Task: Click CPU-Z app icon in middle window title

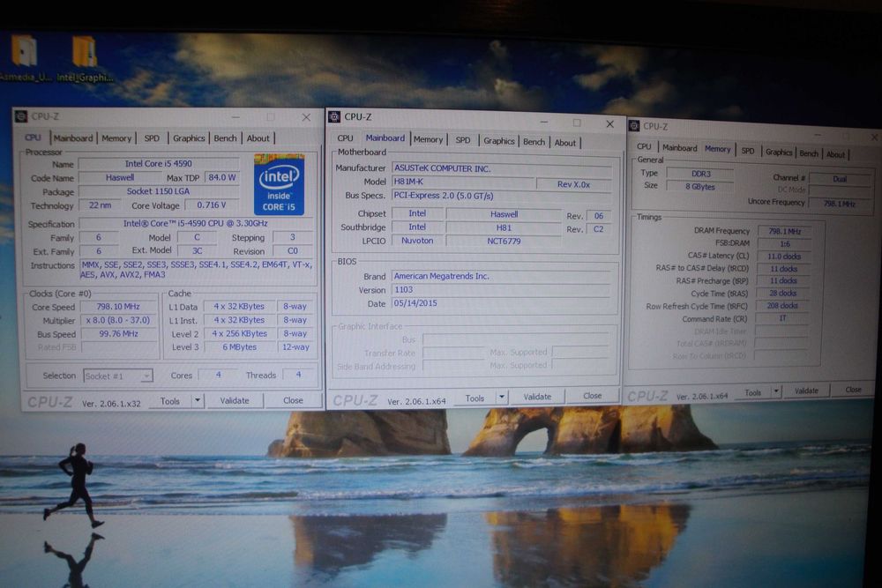Action: point(334,116)
